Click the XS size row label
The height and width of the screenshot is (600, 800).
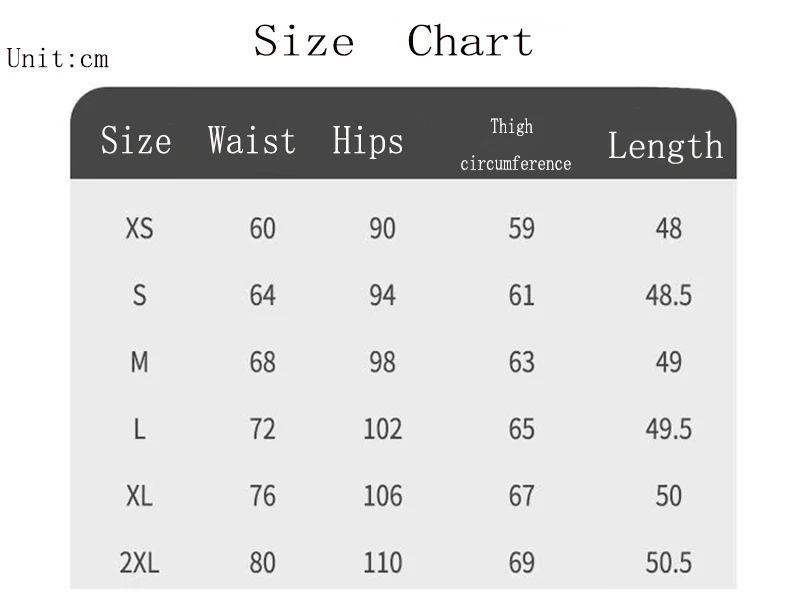click(x=139, y=228)
